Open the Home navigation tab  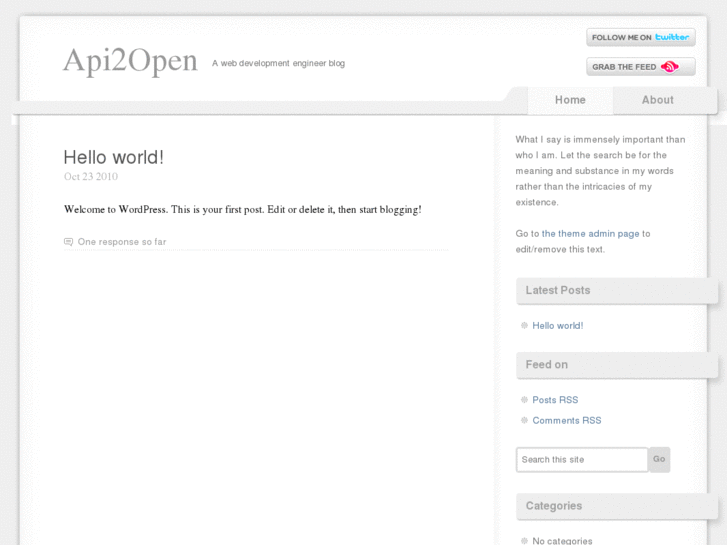(570, 100)
